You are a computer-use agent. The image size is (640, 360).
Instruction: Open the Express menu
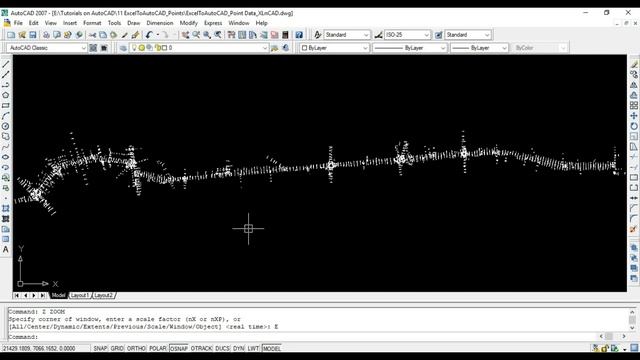click(213, 23)
